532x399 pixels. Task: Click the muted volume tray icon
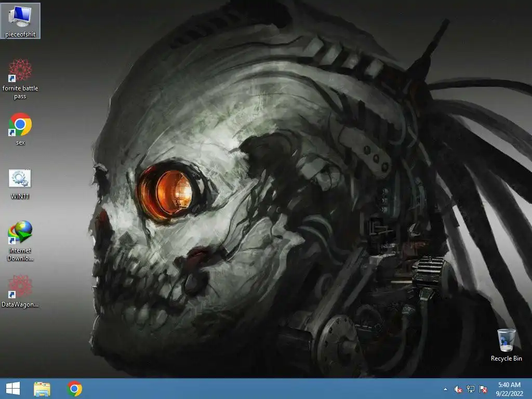point(458,389)
